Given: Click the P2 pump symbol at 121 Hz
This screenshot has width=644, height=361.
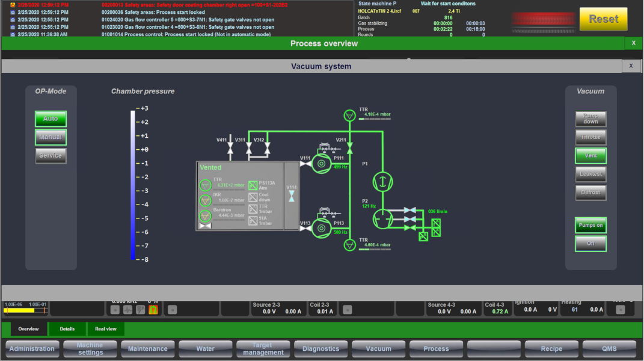Looking at the screenshot, I should point(383,218).
